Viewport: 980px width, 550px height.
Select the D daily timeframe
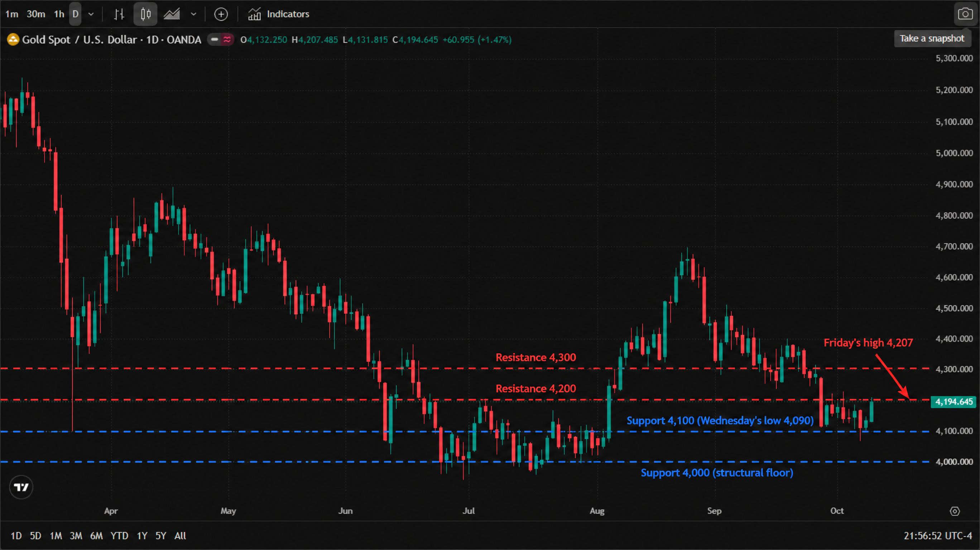75,14
